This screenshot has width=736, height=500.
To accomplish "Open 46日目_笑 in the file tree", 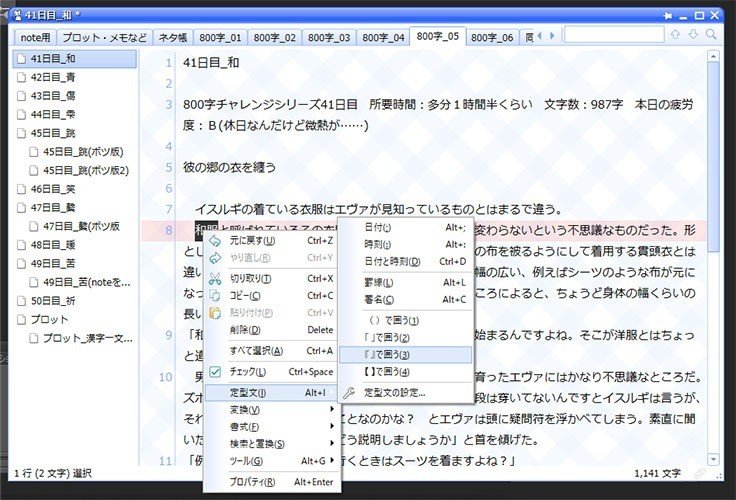I will click(x=53, y=189).
